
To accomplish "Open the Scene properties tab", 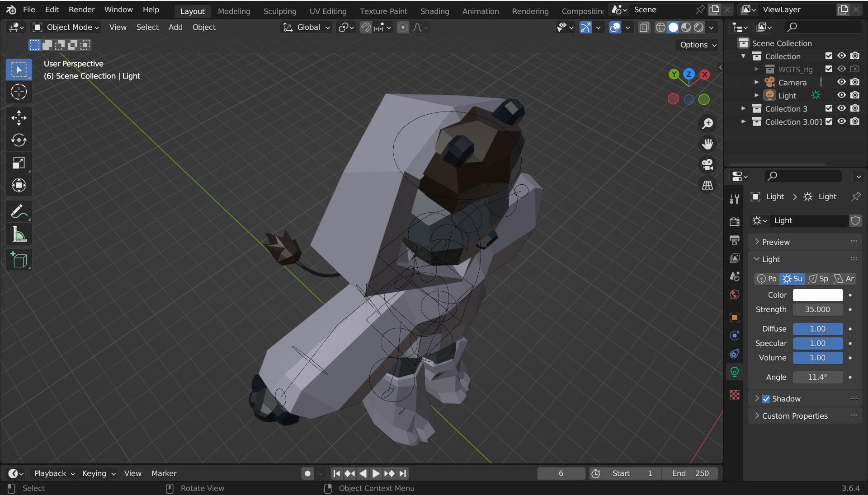I will pos(735,276).
